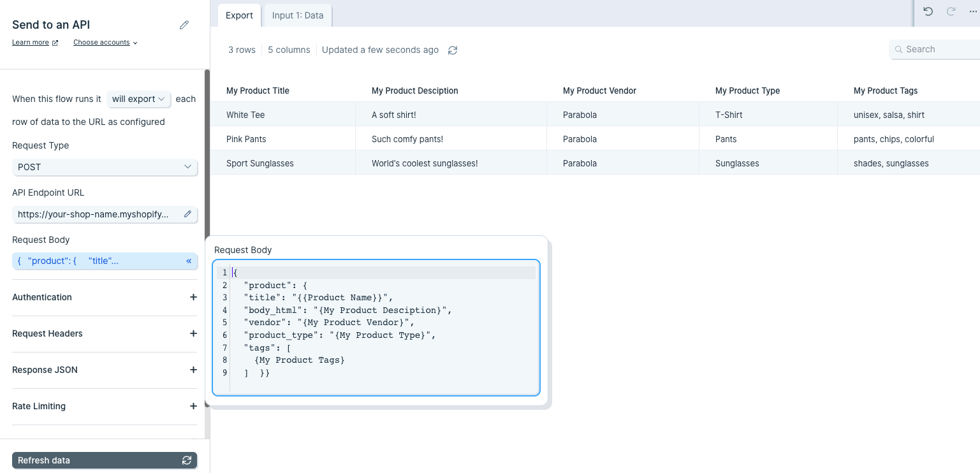The image size is (980, 473).
Task: Click the edit pencil in API Endpoint URL field
Action: [187, 214]
